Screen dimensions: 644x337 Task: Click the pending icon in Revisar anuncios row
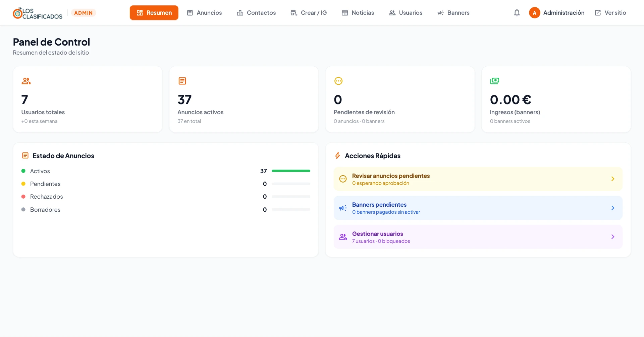[x=343, y=179]
